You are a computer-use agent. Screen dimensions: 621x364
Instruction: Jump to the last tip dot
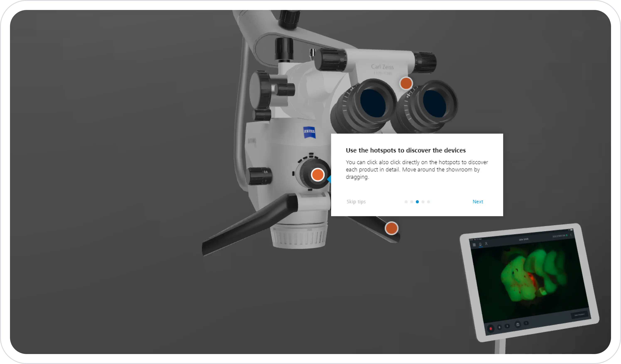pyautogui.click(x=429, y=202)
